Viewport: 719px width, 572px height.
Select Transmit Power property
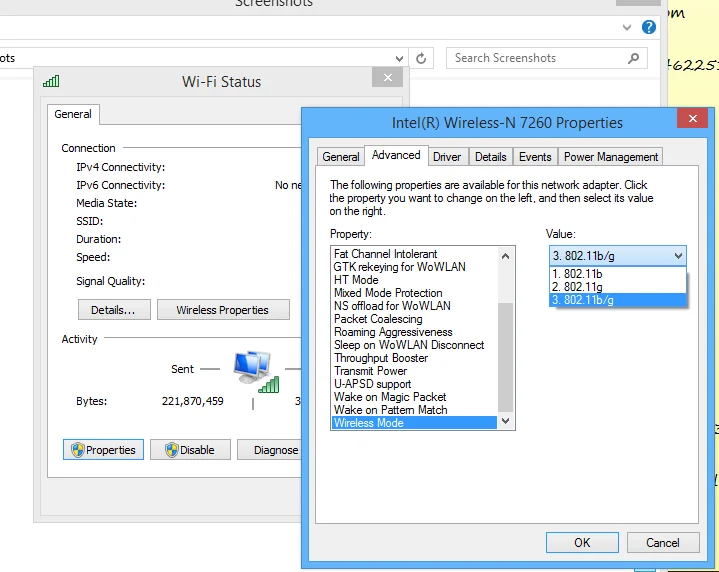pos(414,371)
